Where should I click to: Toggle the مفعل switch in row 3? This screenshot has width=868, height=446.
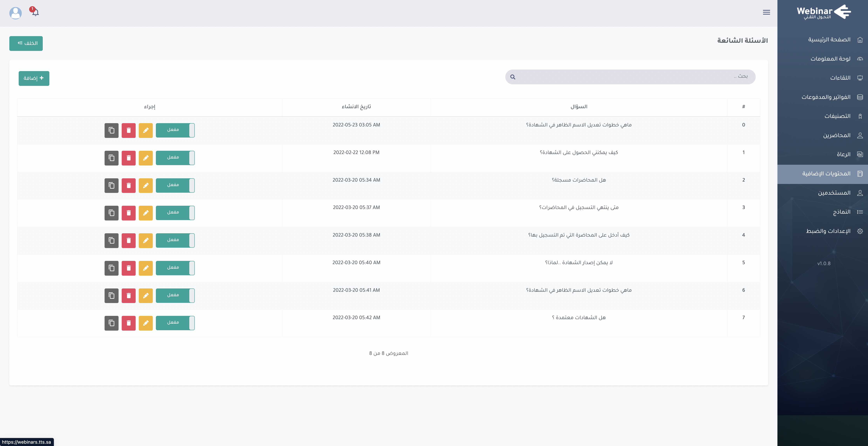click(x=175, y=213)
